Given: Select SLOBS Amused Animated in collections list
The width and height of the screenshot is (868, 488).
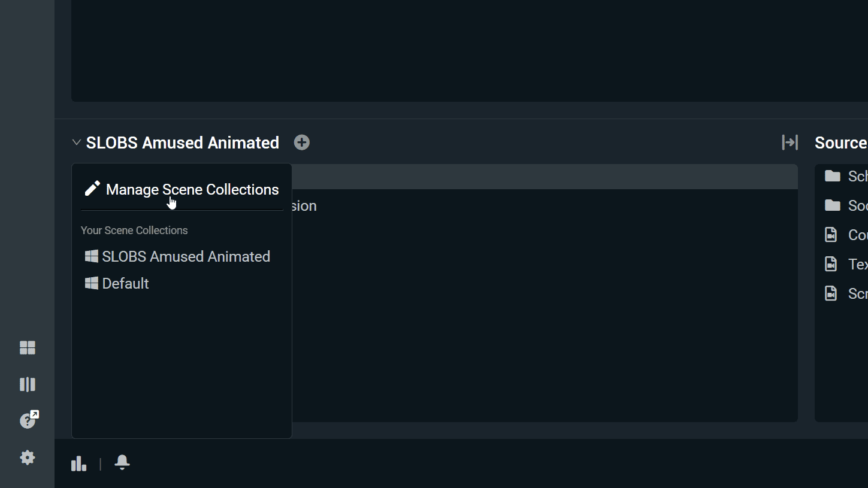Looking at the screenshot, I should click(x=186, y=256).
